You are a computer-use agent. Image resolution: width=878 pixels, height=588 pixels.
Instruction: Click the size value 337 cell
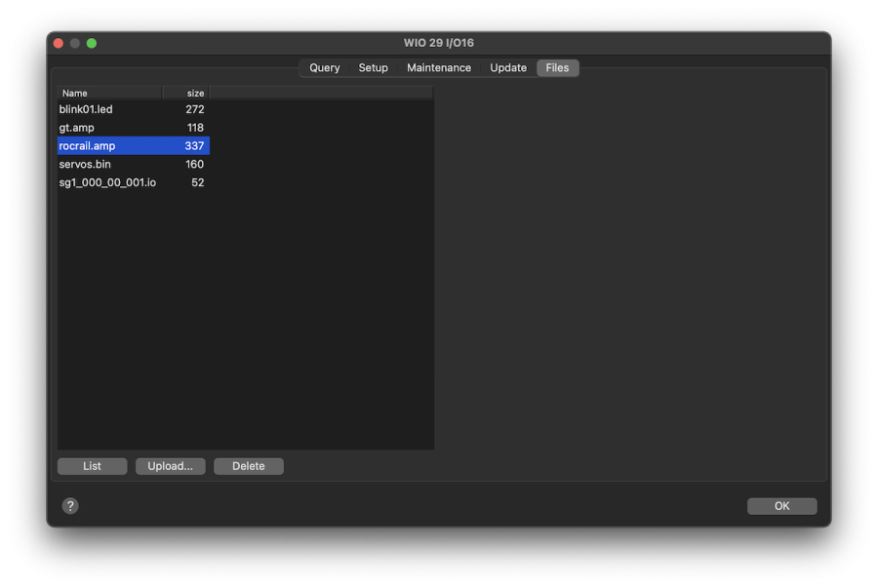tap(194, 146)
